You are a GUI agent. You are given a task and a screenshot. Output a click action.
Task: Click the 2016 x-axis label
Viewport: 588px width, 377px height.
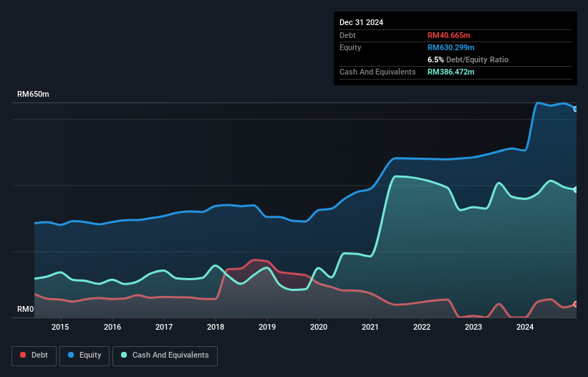112,327
